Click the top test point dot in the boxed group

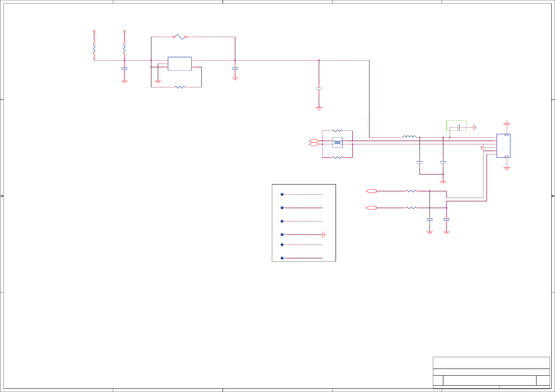(282, 194)
